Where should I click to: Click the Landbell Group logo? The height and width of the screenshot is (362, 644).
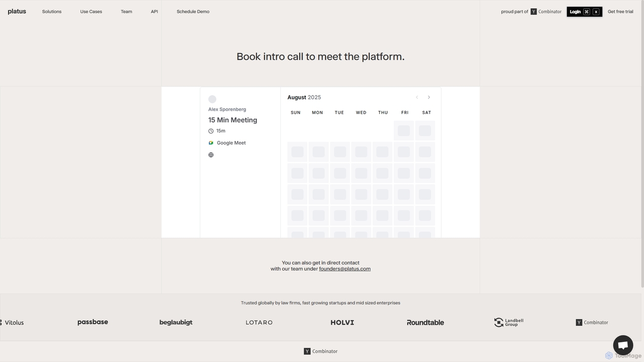tap(509, 322)
